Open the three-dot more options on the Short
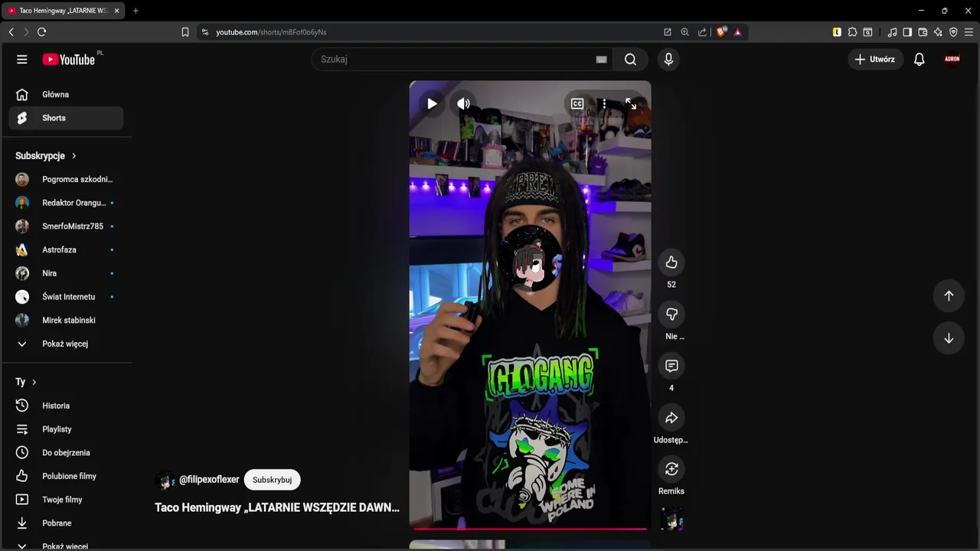The height and width of the screenshot is (551, 980). [x=604, y=104]
